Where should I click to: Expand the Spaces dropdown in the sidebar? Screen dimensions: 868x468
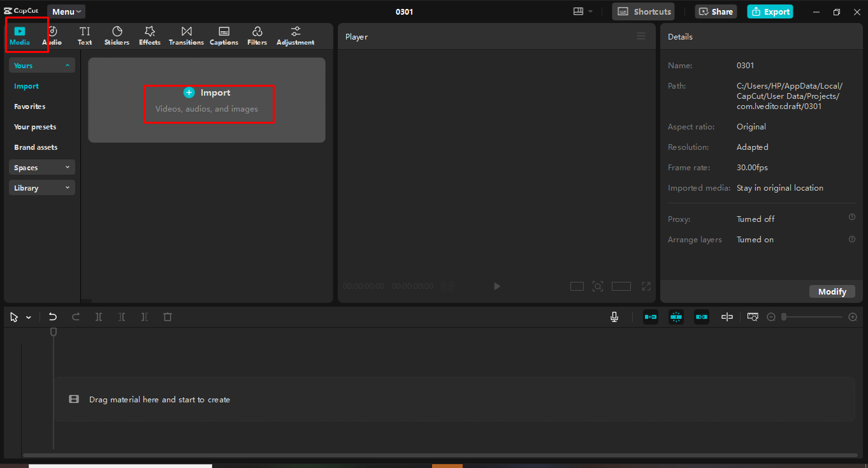tap(41, 167)
